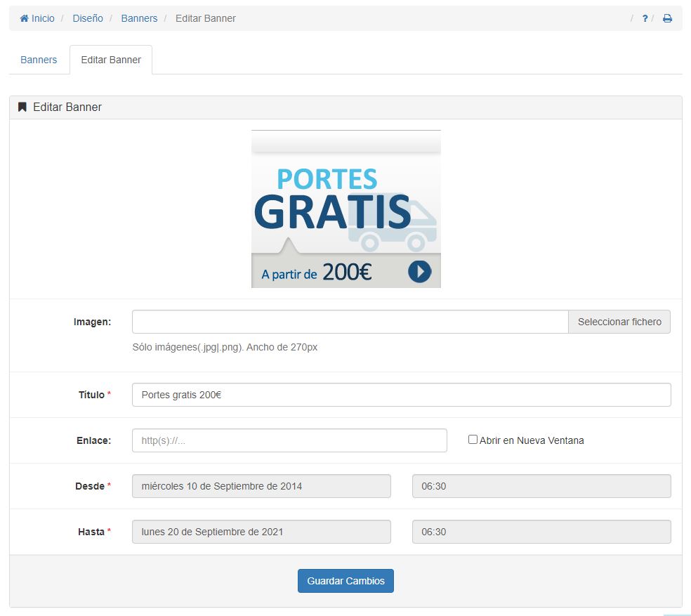Open the Hasta date picker field

coord(261,532)
